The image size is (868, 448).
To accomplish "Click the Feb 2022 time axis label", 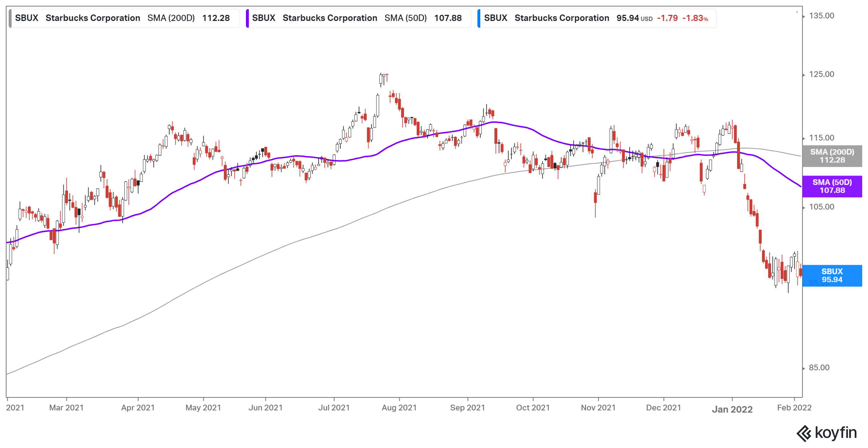I will [x=794, y=408].
